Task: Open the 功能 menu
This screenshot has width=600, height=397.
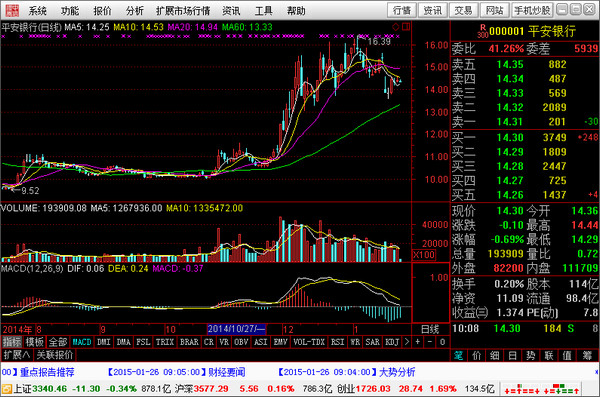Action: click(x=70, y=11)
